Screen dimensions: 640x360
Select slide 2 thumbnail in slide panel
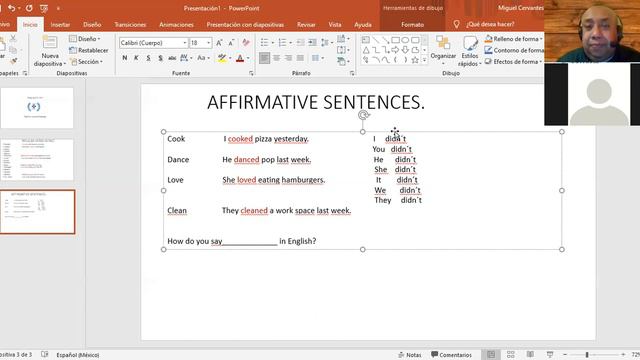[37, 160]
